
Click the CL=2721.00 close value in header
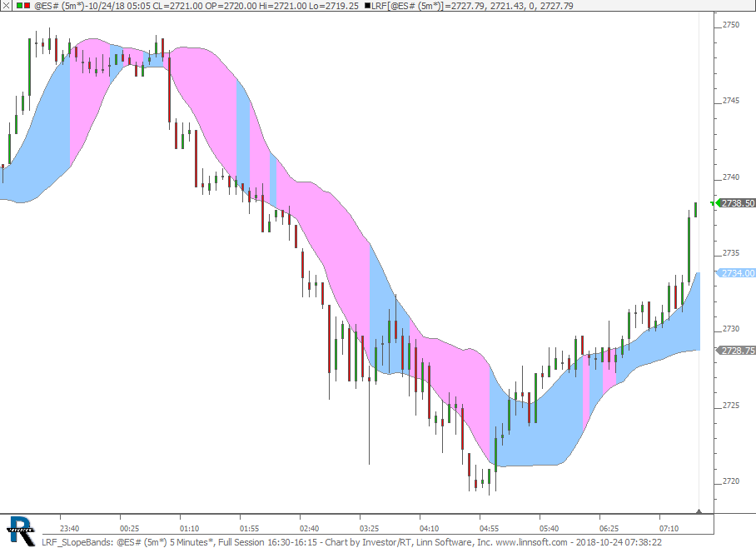(x=178, y=6)
